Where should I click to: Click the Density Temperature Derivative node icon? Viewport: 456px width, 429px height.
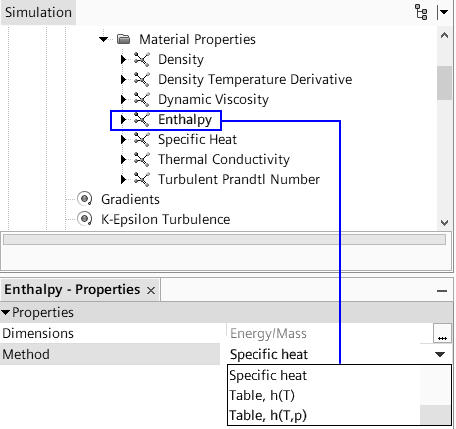pos(142,79)
